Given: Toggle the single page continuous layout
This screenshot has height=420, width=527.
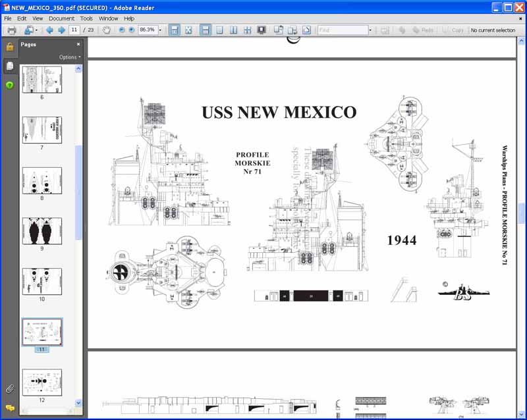Looking at the screenshot, I should coord(206,30).
